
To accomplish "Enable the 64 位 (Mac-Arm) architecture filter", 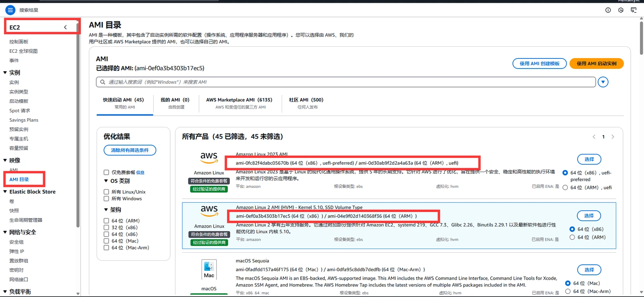I will click(106, 247).
